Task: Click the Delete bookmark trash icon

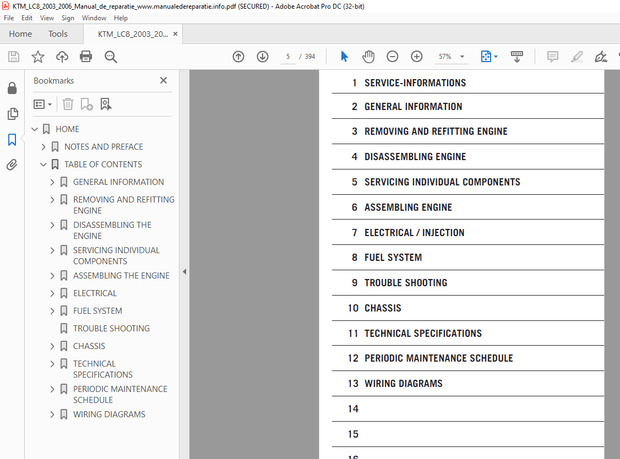Action: tap(68, 104)
